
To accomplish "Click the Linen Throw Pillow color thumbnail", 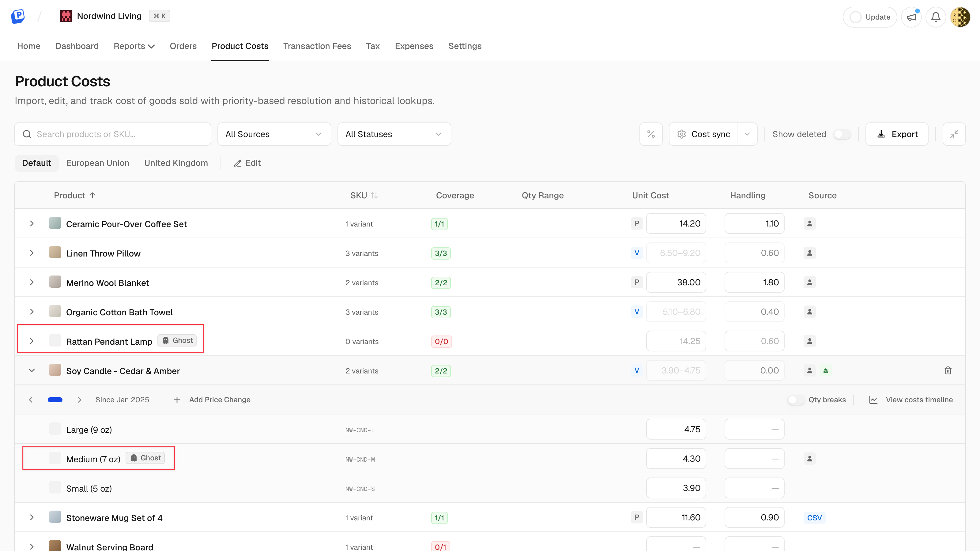I will click(55, 253).
